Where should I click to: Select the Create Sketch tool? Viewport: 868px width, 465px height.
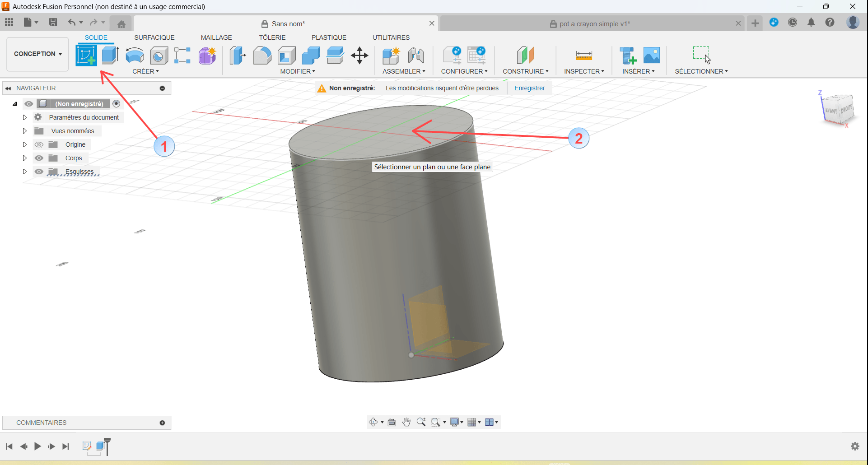click(86, 56)
